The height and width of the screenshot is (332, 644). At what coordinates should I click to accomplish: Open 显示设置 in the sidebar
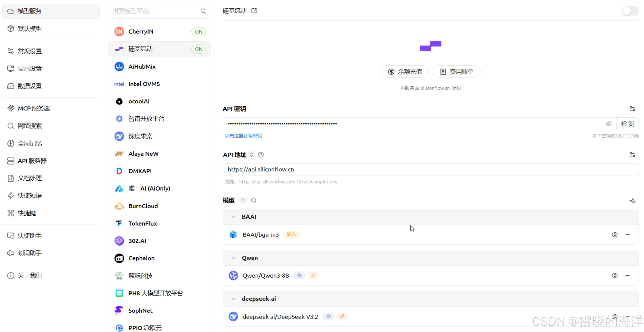(x=30, y=68)
